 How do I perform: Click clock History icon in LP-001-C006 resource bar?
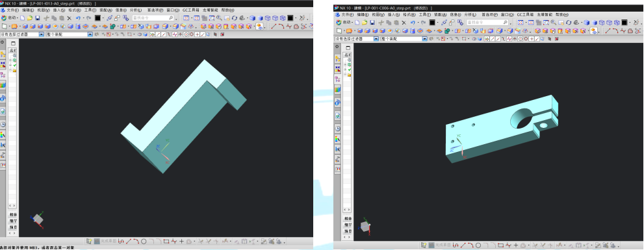tap(338, 129)
